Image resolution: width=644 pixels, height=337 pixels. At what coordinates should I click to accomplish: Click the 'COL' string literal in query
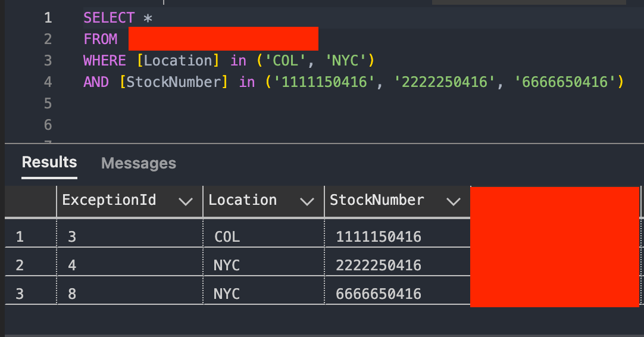285,60
